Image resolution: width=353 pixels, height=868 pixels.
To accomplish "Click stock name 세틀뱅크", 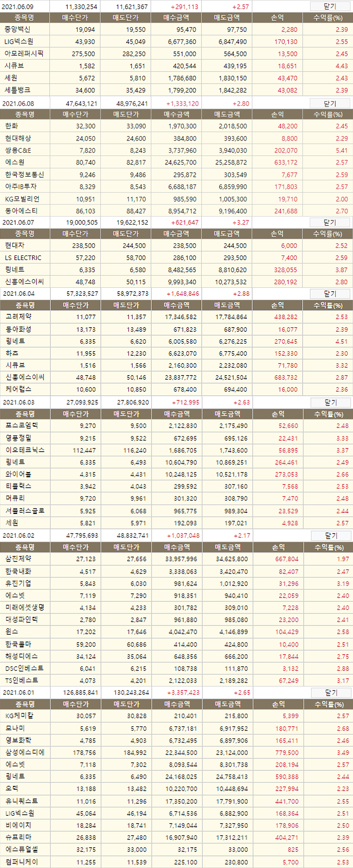I will click(x=18, y=90).
